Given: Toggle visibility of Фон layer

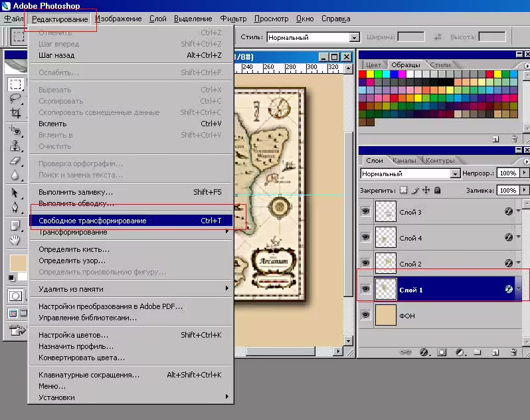Looking at the screenshot, I should (365, 315).
